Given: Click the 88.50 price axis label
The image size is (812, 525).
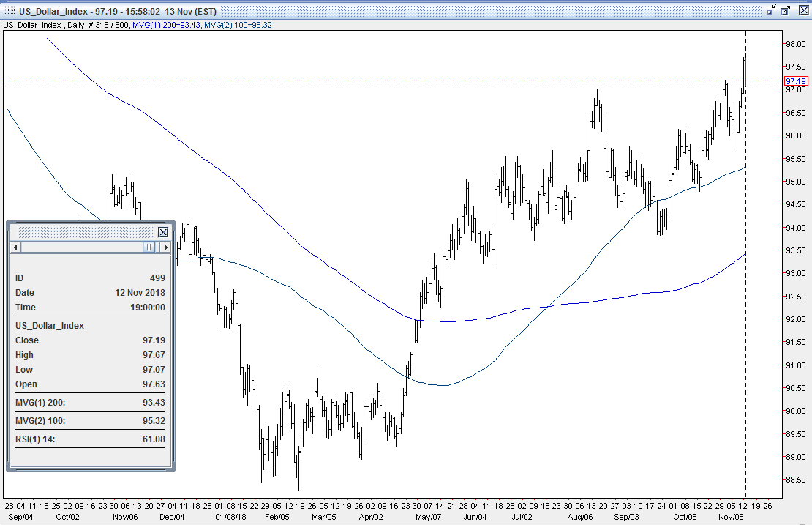Looking at the screenshot, I should 796,480.
